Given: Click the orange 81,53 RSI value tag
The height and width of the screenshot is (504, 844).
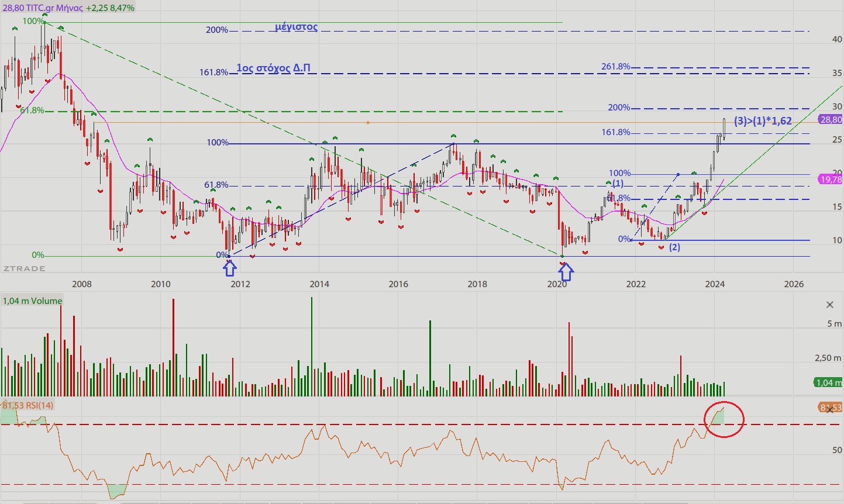Looking at the screenshot, I should (831, 408).
